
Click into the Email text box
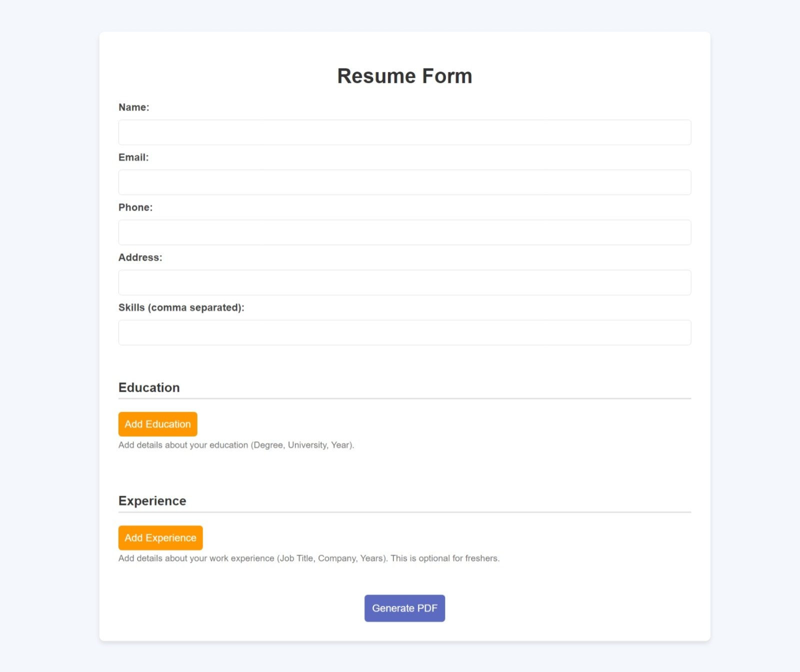(404, 182)
